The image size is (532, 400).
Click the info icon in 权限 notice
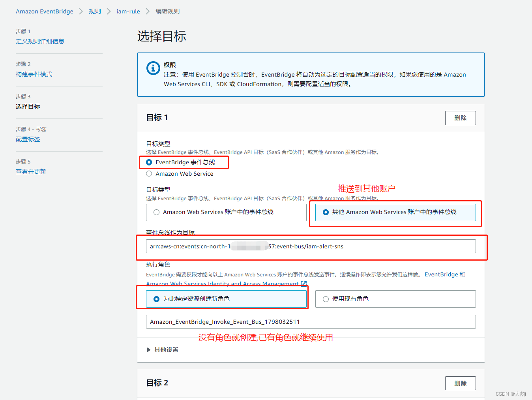pyautogui.click(x=153, y=68)
